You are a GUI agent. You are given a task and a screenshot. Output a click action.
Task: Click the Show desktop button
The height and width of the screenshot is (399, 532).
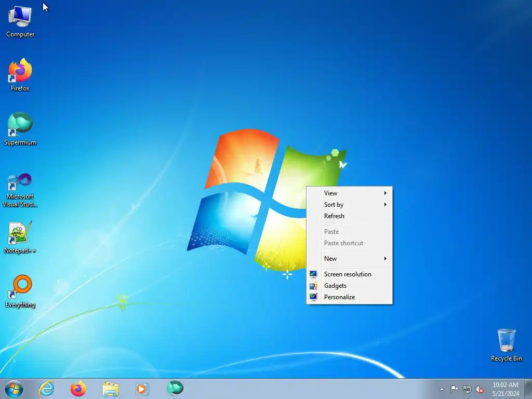click(528, 389)
